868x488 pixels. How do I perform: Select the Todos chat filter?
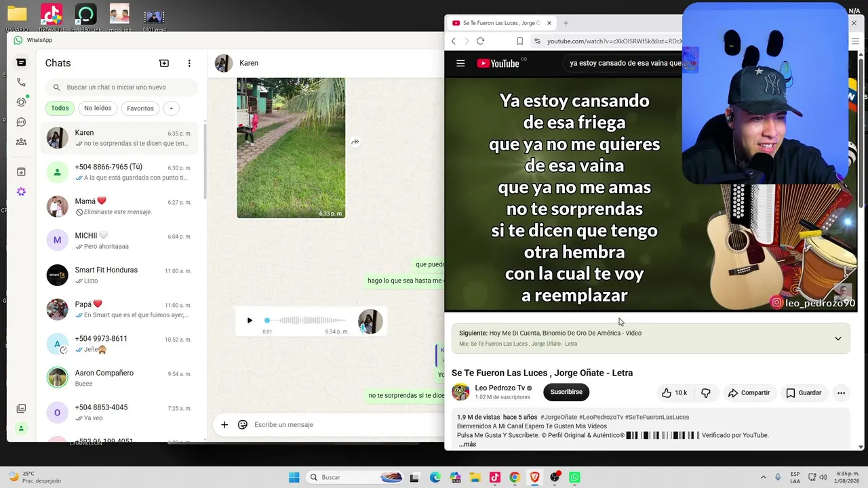(60, 108)
